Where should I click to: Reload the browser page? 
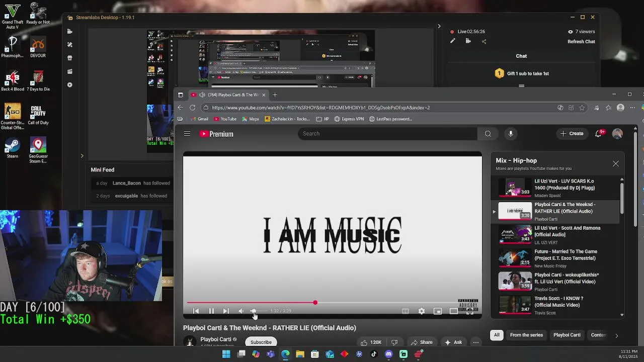click(192, 108)
